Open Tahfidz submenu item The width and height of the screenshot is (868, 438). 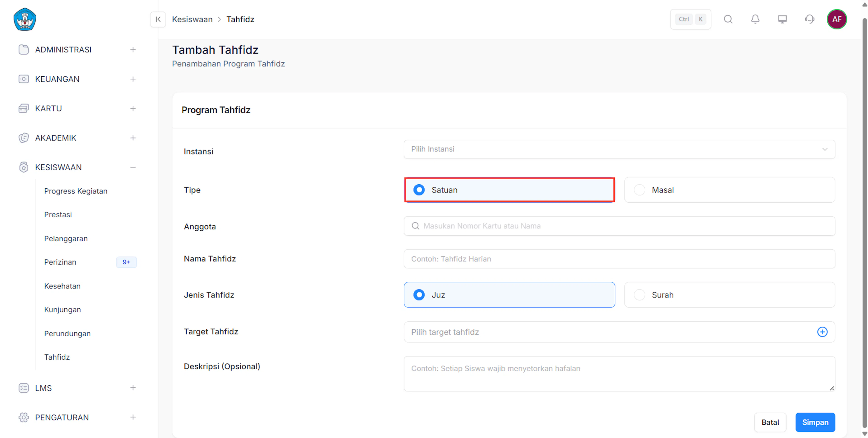[57, 357]
